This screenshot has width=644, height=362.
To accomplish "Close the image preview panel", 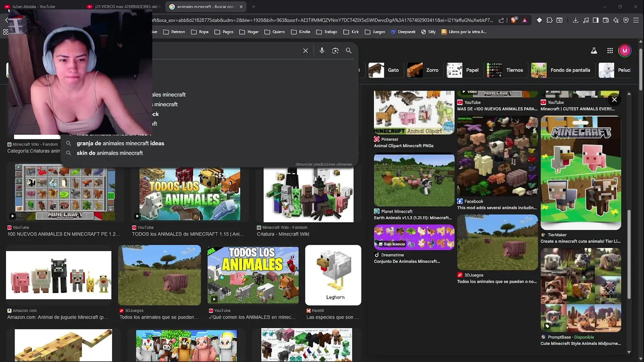I will pos(614,100).
